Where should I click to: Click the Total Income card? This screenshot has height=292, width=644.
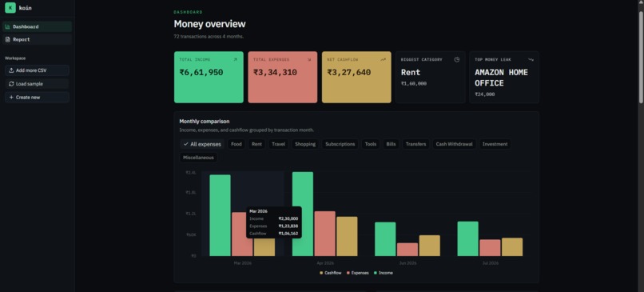(209, 77)
